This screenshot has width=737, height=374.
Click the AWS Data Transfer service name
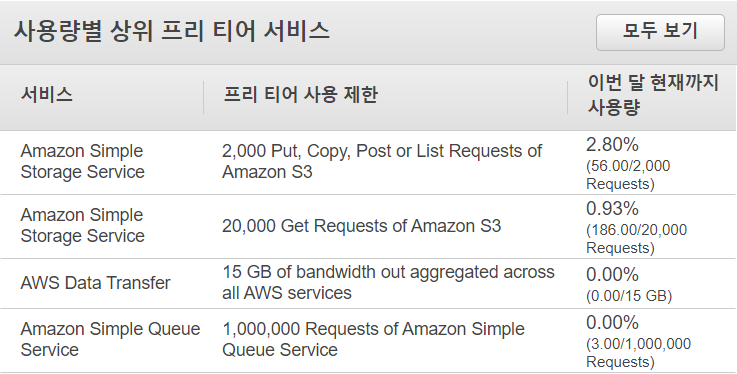(95, 283)
